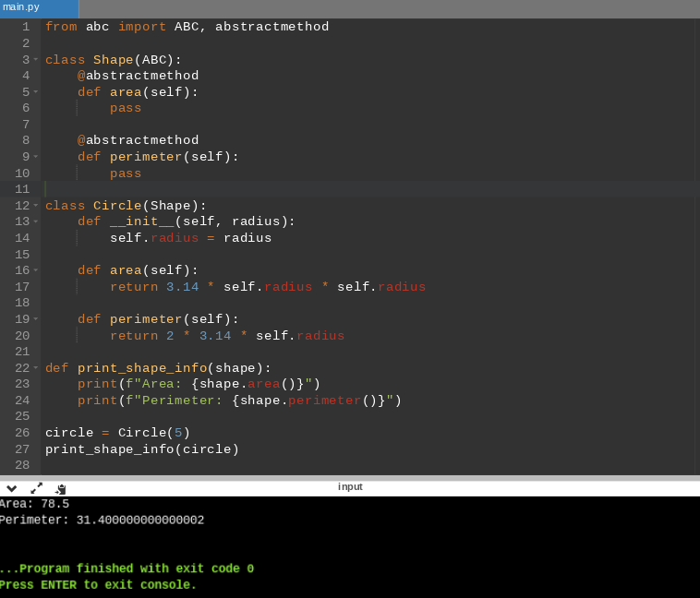Click the 'pass' statement on line 6
Viewport: 700px width, 598px height.
(x=126, y=109)
